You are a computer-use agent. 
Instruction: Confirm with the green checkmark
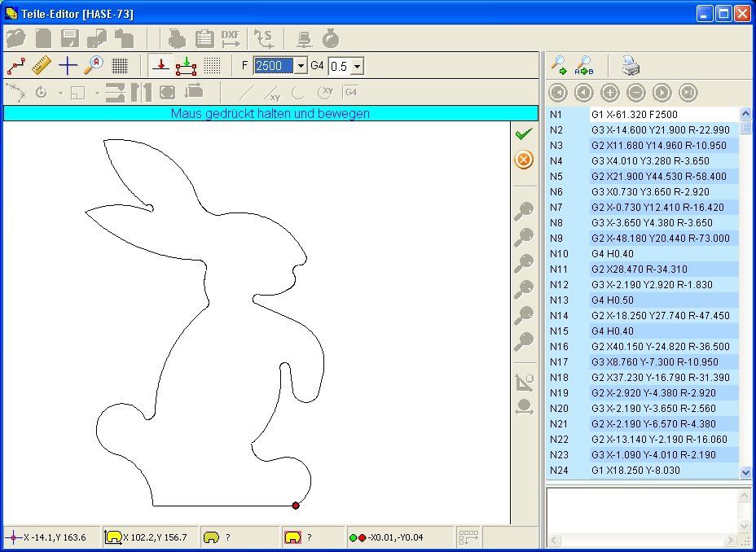point(524,134)
